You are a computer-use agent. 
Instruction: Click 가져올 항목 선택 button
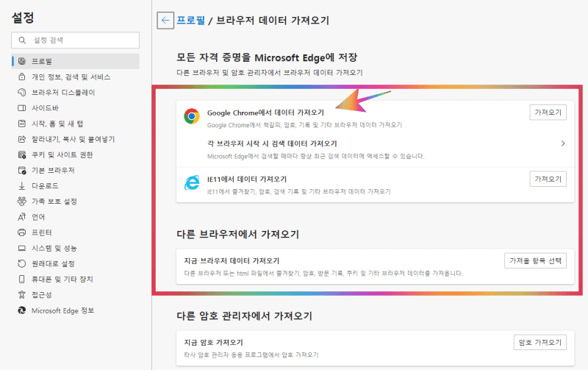pyautogui.click(x=535, y=260)
